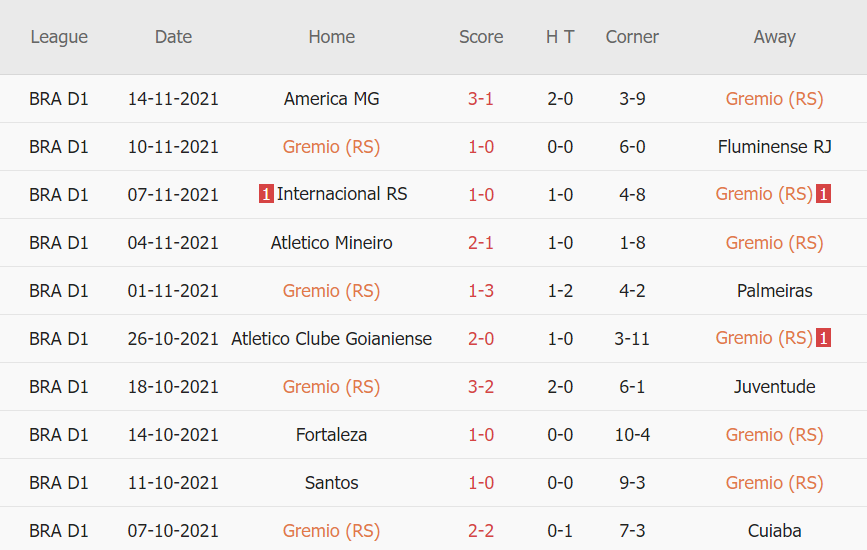Select the Date column header
Image resolution: width=867 pixels, height=550 pixels.
pos(173,37)
